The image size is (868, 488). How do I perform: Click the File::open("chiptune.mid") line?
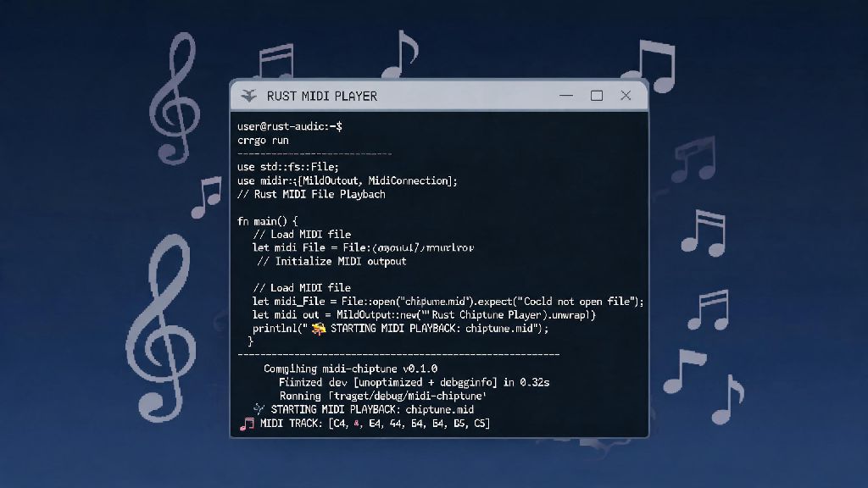pyautogui.click(x=448, y=302)
